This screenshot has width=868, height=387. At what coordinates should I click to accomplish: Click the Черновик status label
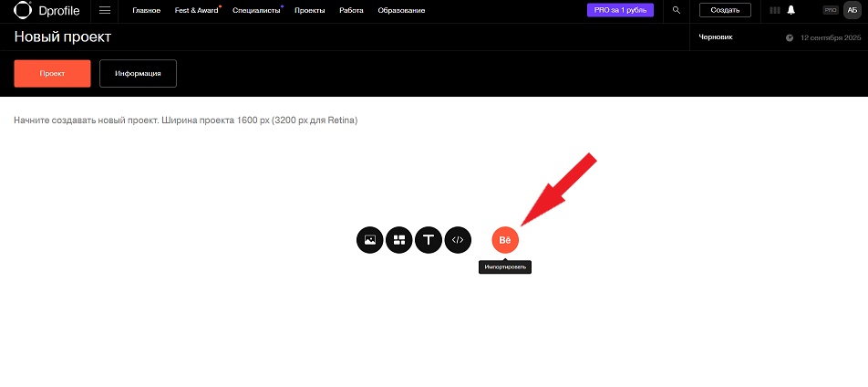[x=717, y=37]
